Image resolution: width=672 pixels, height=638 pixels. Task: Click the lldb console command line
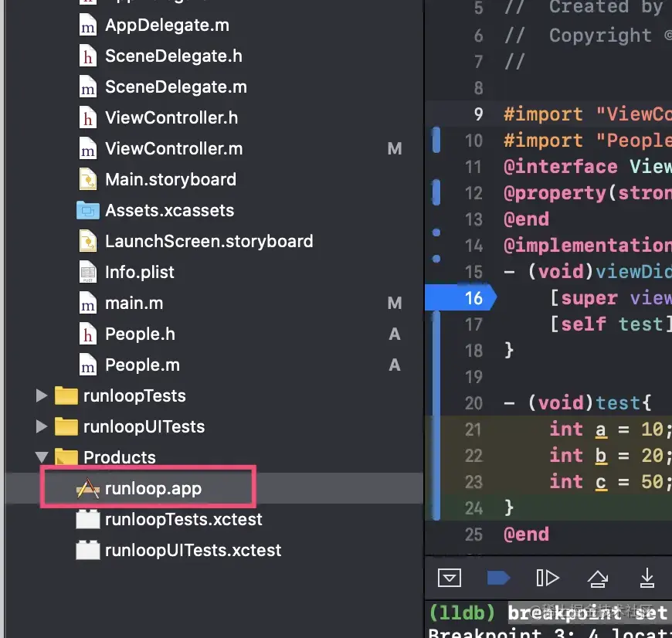point(550,613)
